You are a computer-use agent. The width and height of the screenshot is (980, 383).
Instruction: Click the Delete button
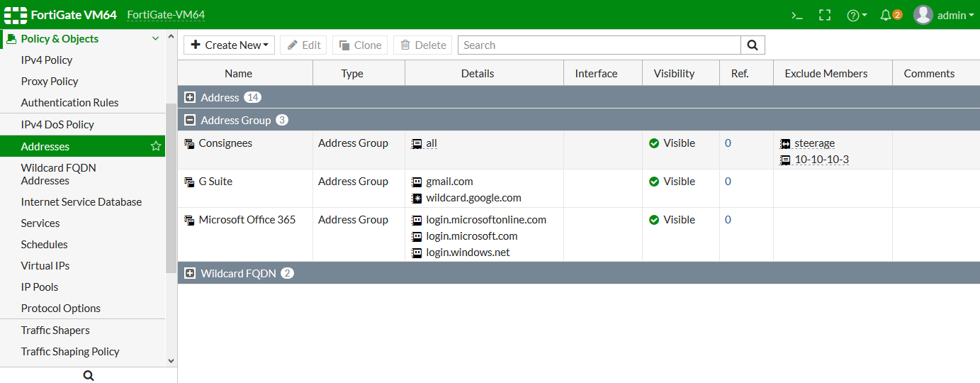click(x=423, y=45)
